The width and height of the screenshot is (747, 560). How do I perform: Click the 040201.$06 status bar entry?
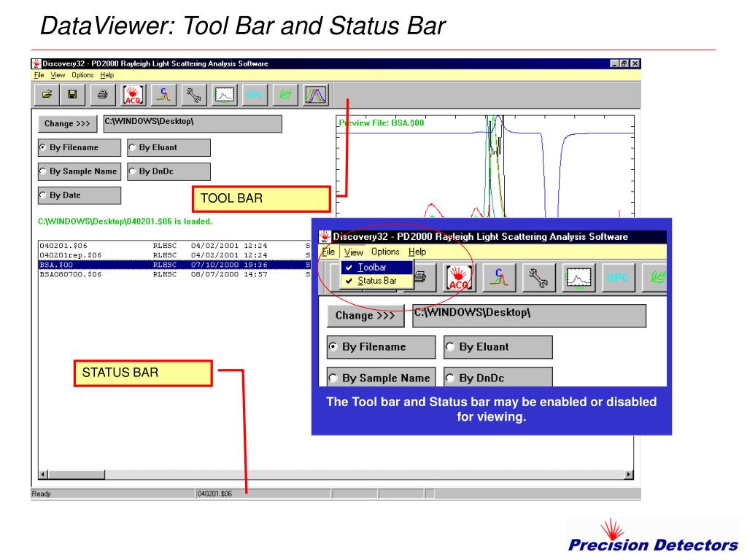(x=215, y=494)
